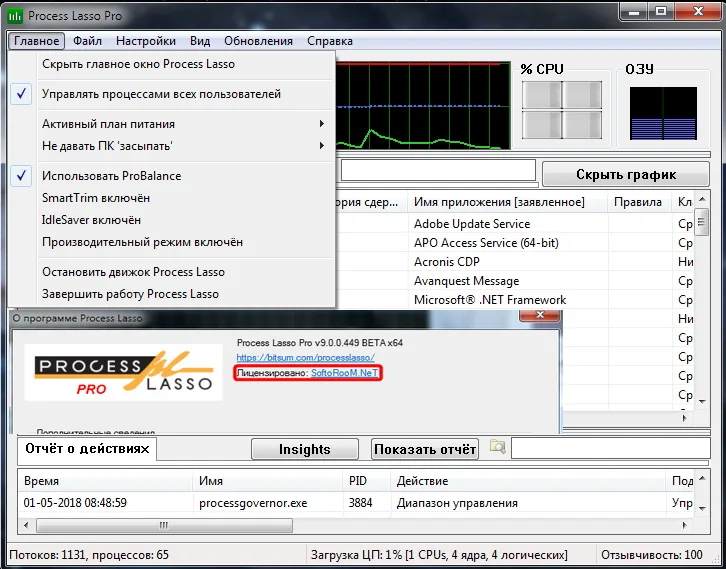Select Скрыть главное окно Process Lasso
726x569 pixels.
click(172, 64)
